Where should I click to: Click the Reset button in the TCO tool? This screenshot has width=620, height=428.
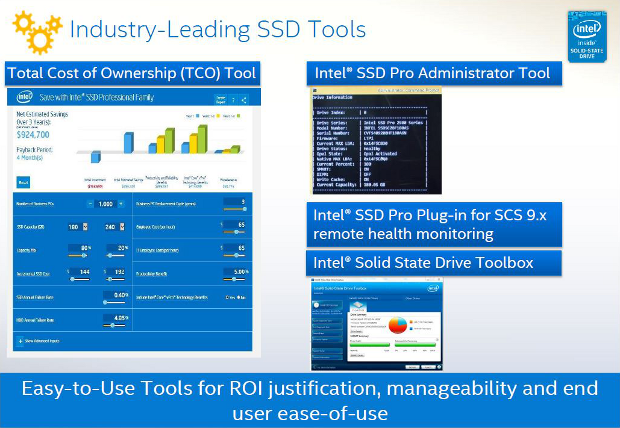click(23, 182)
